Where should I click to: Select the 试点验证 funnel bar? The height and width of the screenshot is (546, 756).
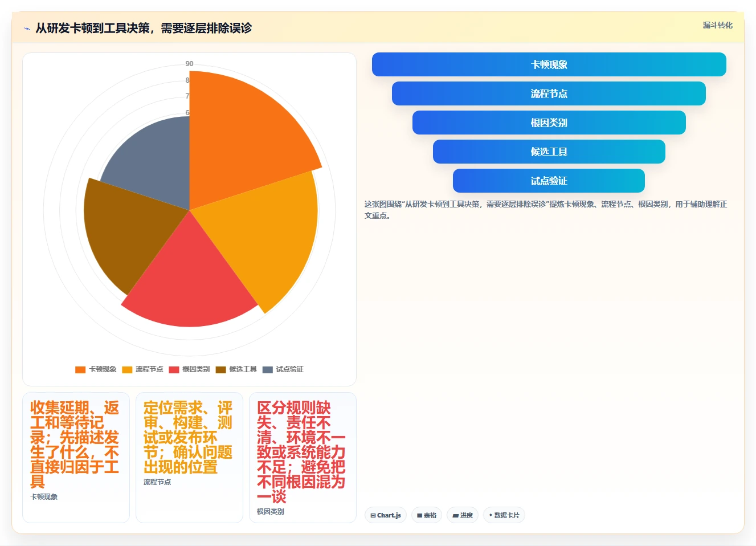(x=549, y=181)
